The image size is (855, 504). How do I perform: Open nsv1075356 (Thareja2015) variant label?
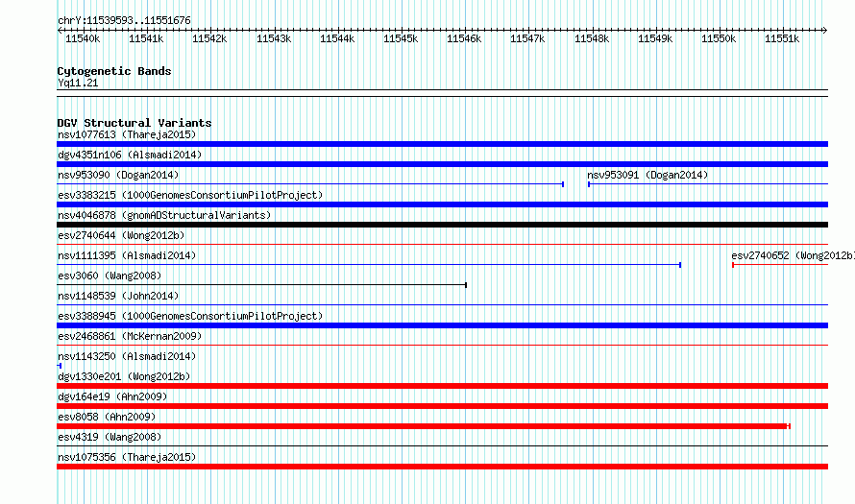point(127,457)
